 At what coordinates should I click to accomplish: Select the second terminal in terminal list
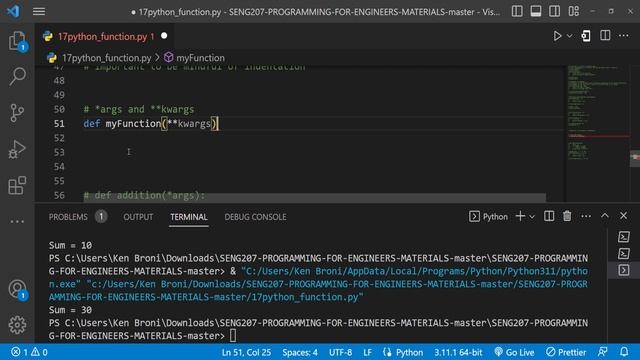coord(623,253)
